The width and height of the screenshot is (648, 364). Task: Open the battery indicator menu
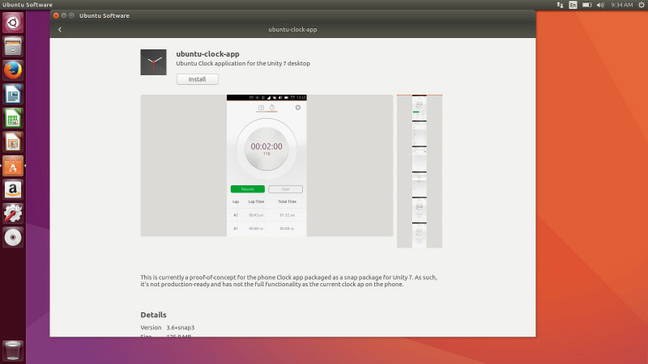point(586,5)
